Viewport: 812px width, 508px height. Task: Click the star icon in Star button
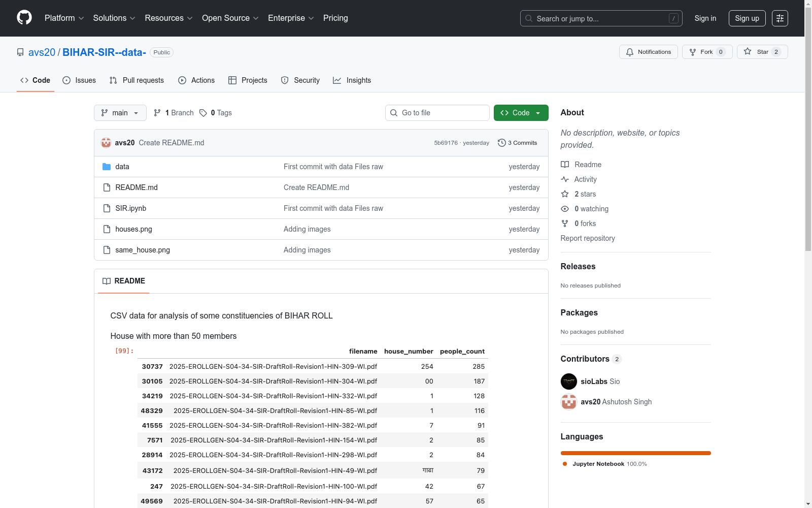coord(748,51)
